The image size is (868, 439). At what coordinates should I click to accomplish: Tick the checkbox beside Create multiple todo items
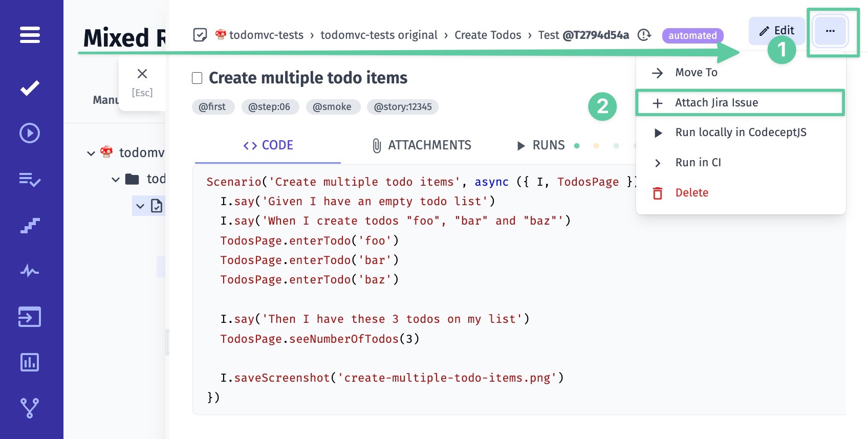(197, 78)
